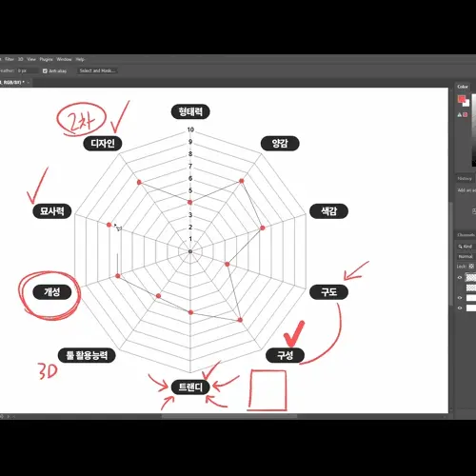This screenshot has width=476, height=476.
Task: Open the Window menu
Action: point(64,59)
